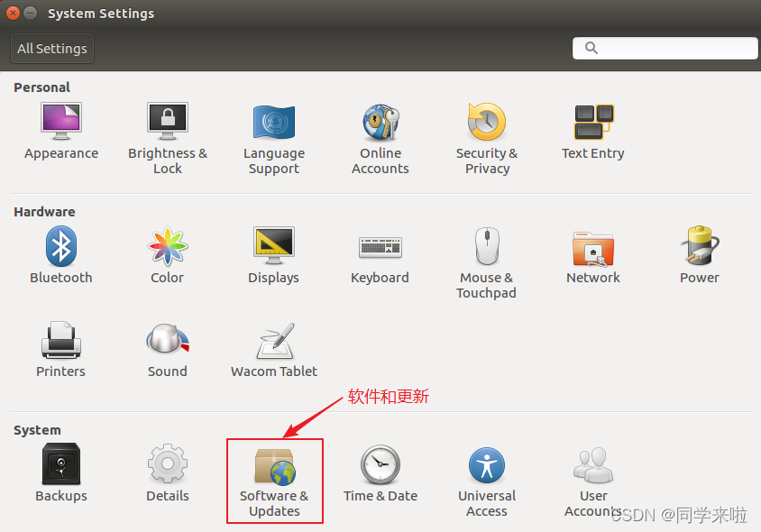Click the System section heading
Screen dimensions: 761x532
point(37,430)
